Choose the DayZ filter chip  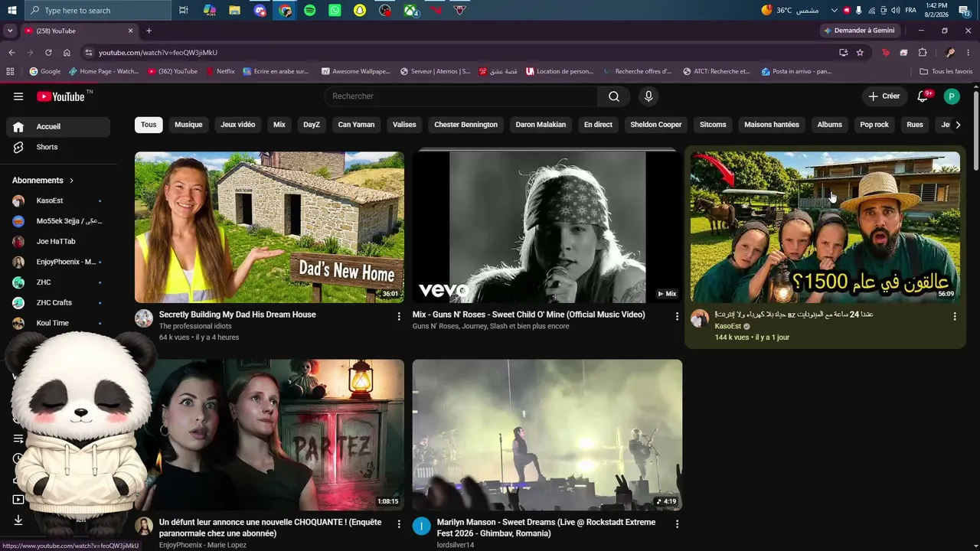(312, 125)
